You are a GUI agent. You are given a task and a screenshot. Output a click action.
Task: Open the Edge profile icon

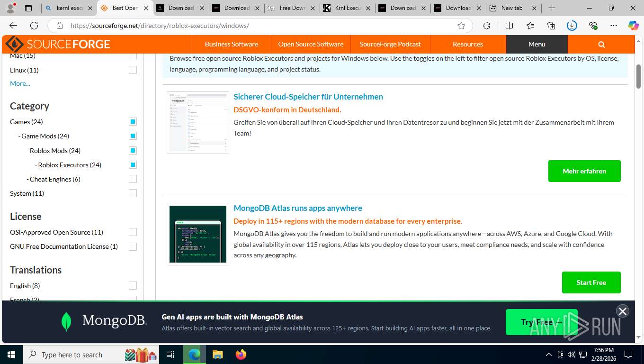tap(10, 8)
